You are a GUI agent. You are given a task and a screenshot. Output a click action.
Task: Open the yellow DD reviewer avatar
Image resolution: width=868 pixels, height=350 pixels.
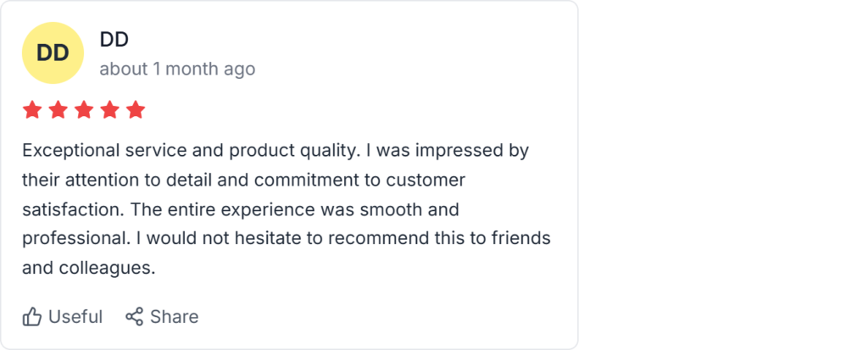coord(53,53)
